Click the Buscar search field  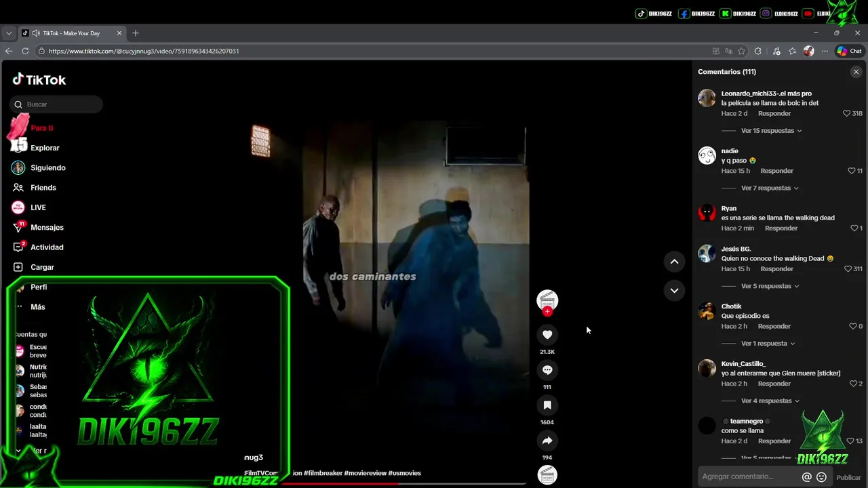click(x=56, y=104)
